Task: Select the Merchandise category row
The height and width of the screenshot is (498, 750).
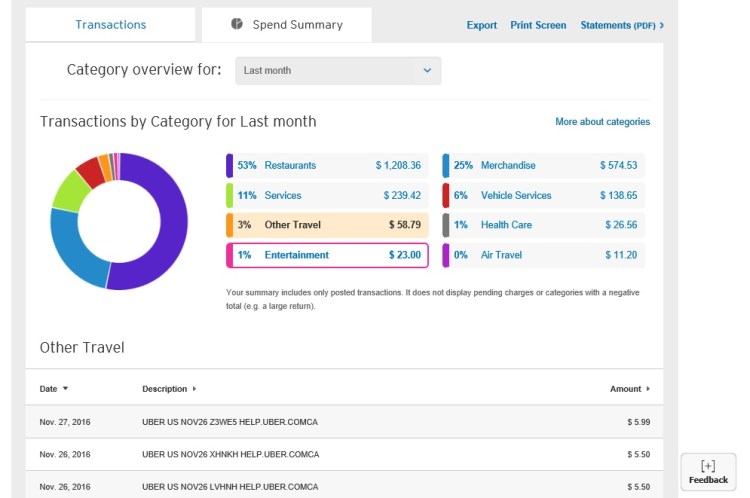Action: 544,165
